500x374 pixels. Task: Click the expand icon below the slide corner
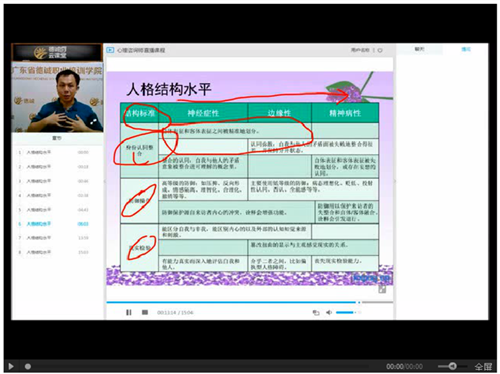382,289
